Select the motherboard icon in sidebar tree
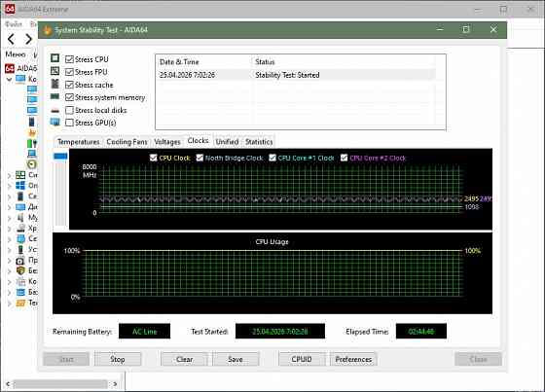 (20, 175)
